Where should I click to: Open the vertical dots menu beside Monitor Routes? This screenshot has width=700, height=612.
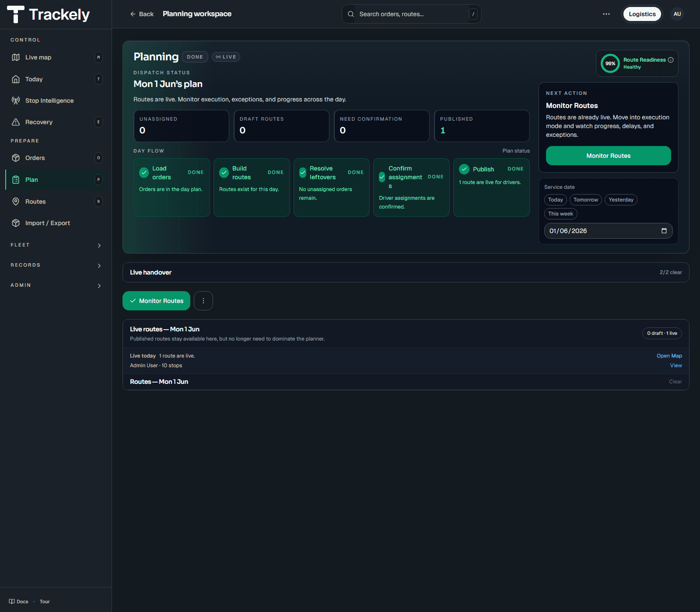pyautogui.click(x=203, y=301)
